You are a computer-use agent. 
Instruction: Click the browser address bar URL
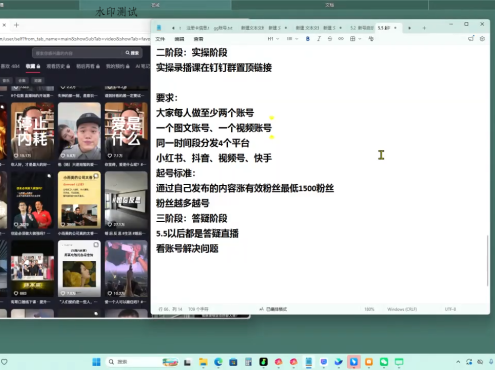point(75,39)
